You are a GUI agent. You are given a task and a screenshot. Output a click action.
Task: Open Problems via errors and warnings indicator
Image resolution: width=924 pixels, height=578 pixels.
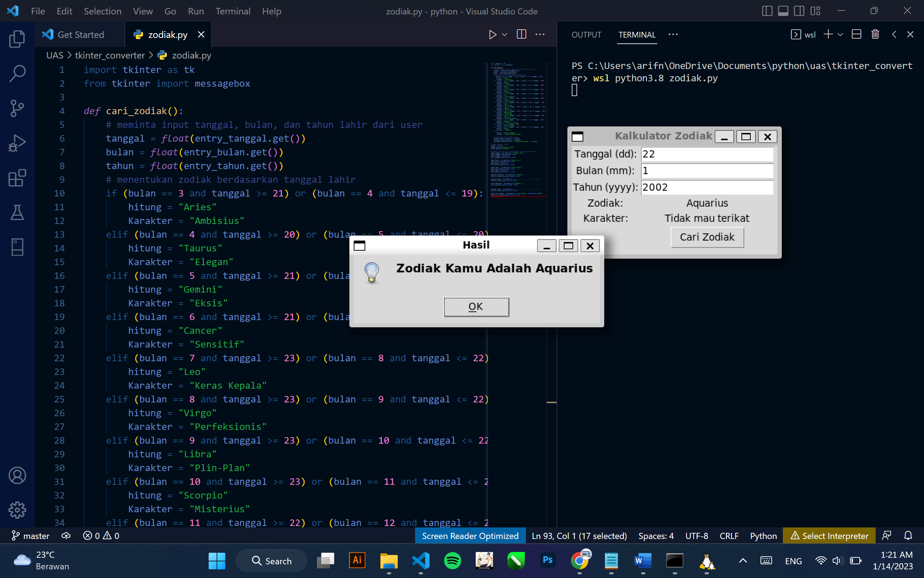pos(101,536)
